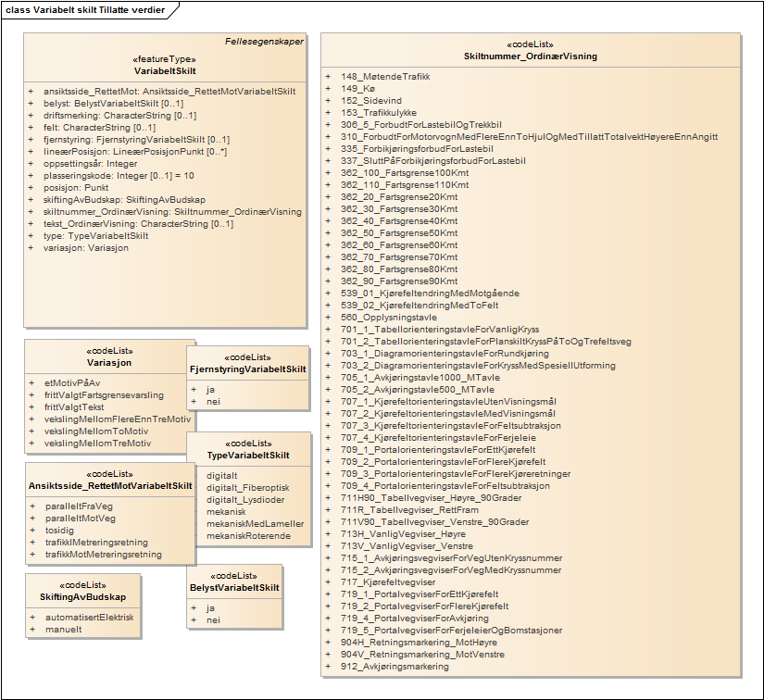Click the plus icon beside 148_MøtendeTrafikk
The image size is (764, 700).
tap(328, 77)
